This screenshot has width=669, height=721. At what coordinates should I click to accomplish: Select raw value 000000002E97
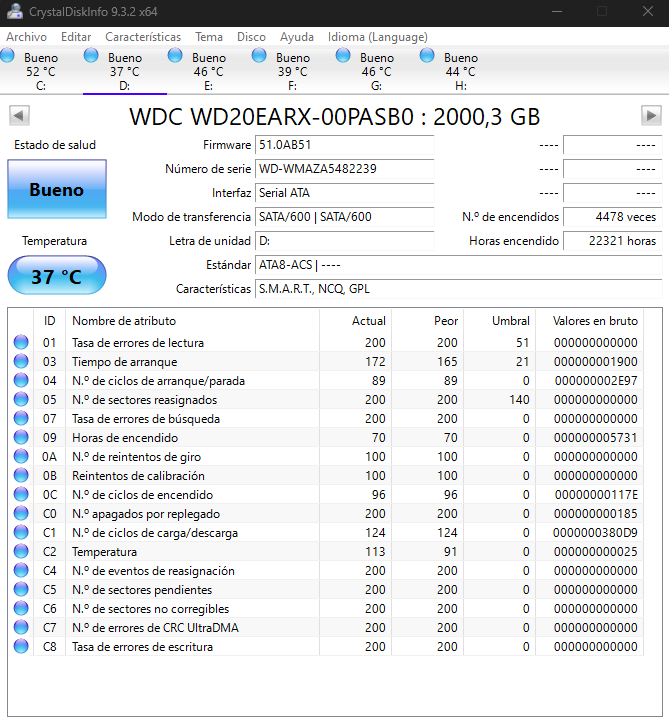coord(596,381)
